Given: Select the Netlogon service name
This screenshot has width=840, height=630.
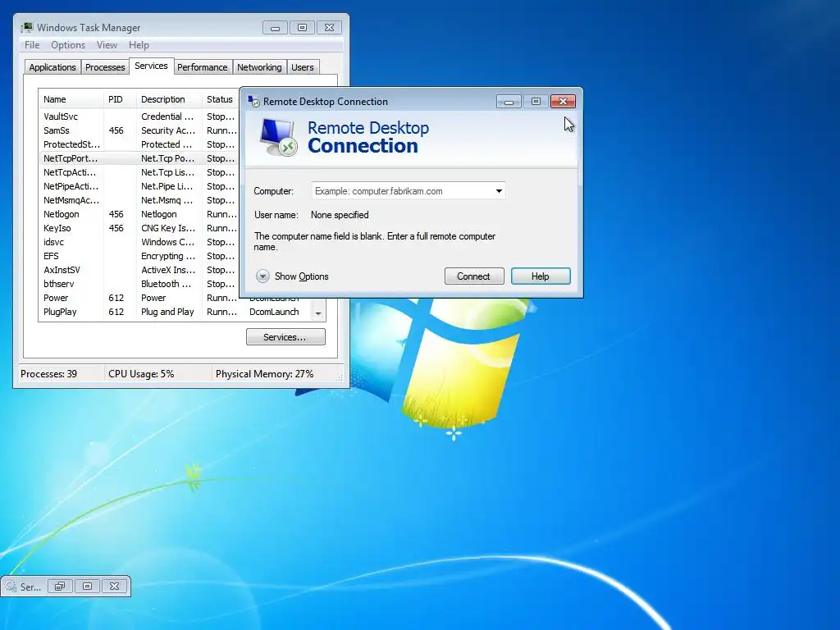Looking at the screenshot, I should [61, 214].
